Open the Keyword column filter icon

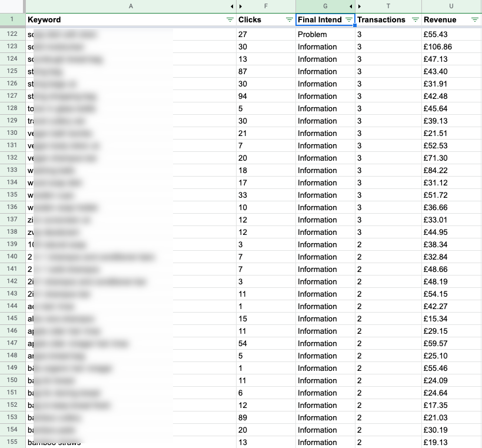coord(230,19)
